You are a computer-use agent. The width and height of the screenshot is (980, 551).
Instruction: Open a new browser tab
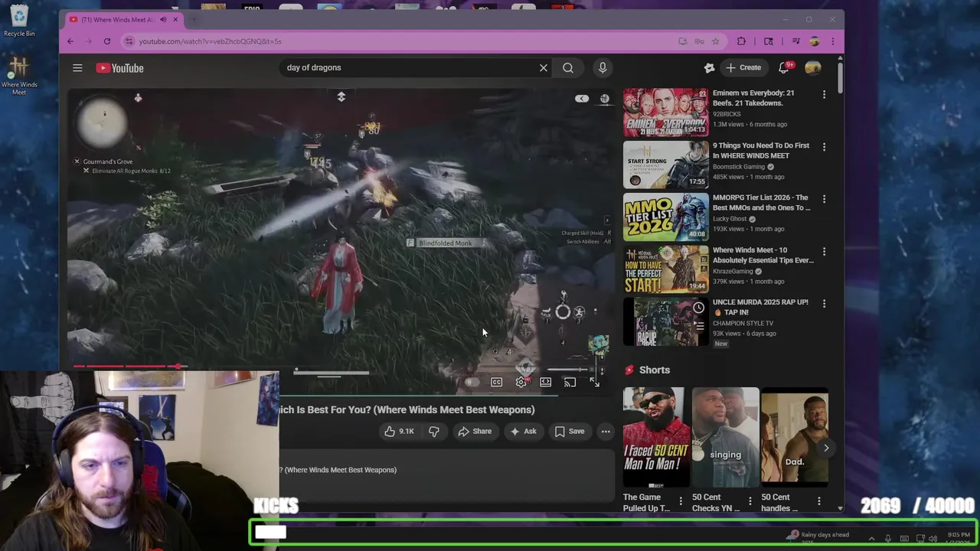coord(194,19)
